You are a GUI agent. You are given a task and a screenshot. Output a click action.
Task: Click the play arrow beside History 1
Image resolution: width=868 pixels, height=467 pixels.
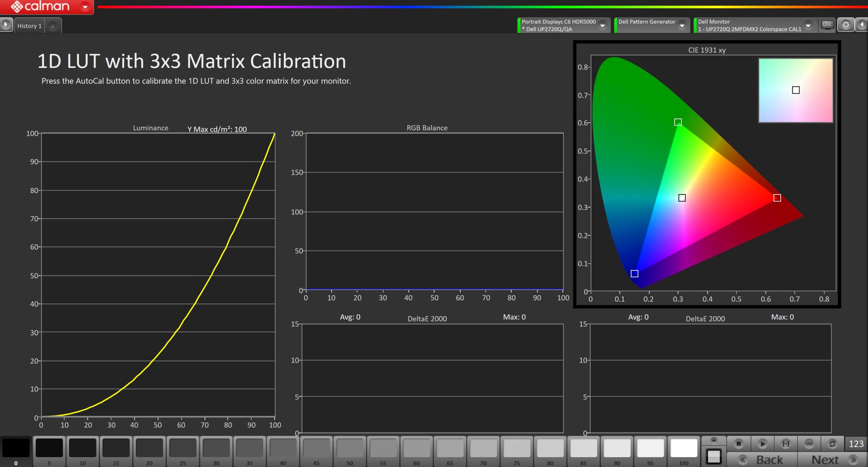pos(6,25)
